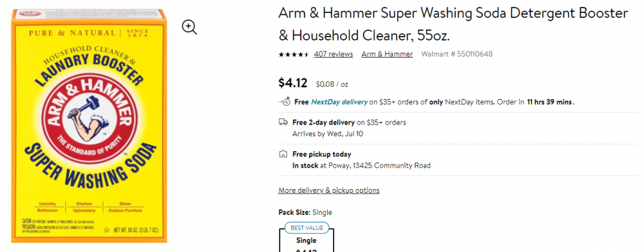
Task: Open the 407 reviews link
Action: (x=333, y=54)
